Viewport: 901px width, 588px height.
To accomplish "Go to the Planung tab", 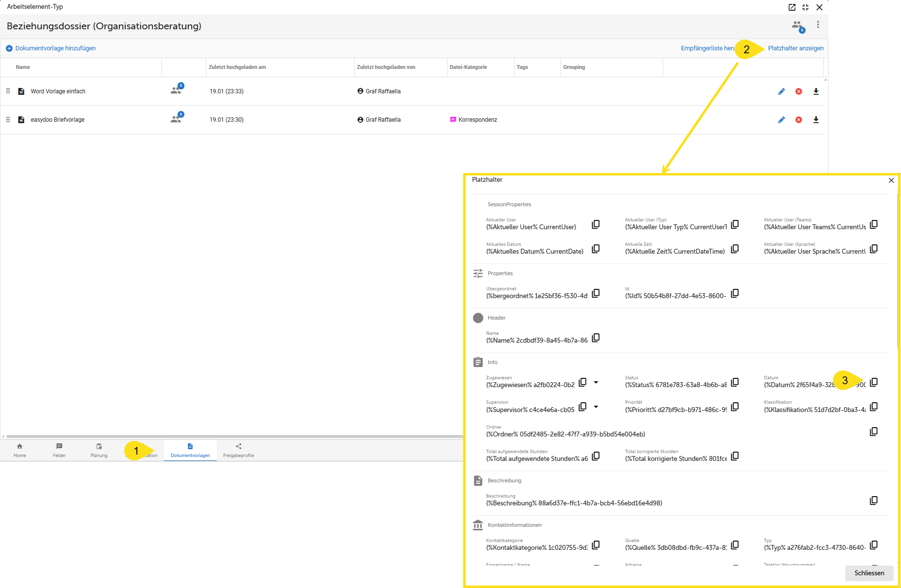I will [x=99, y=450].
